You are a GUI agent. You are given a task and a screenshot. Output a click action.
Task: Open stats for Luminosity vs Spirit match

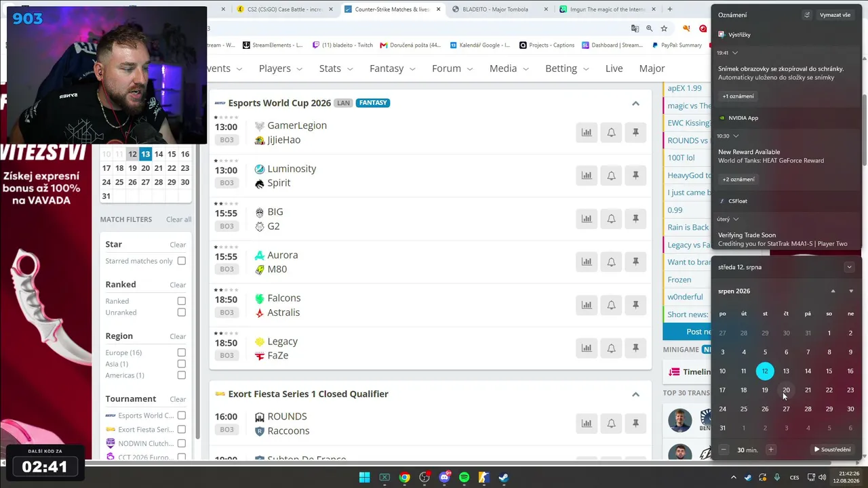(x=587, y=176)
